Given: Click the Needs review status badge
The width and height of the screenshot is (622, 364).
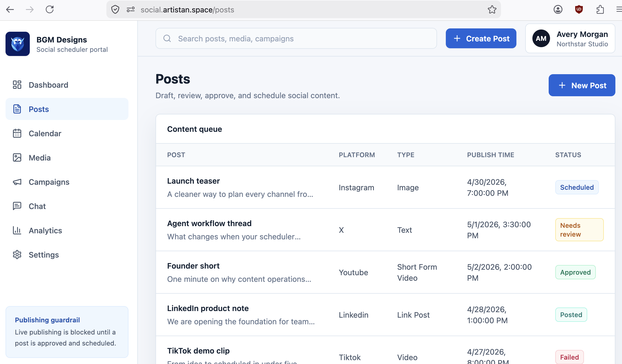Looking at the screenshot, I should 579,230.
